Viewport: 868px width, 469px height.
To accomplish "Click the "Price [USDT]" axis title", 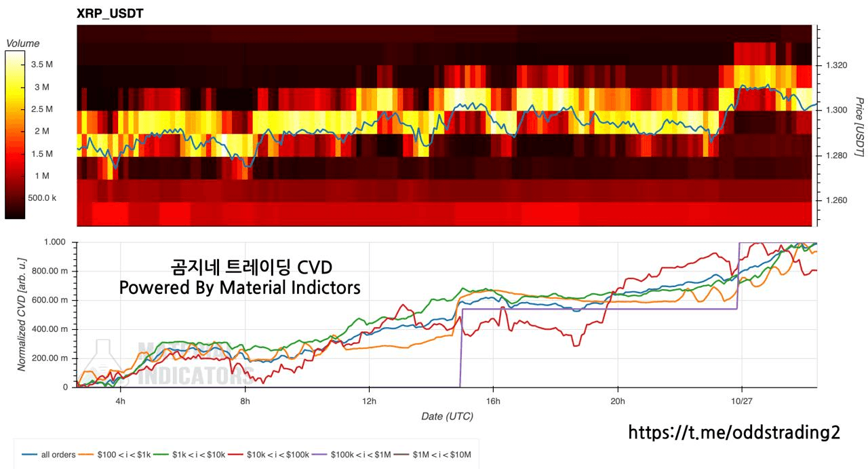I will tap(859, 127).
